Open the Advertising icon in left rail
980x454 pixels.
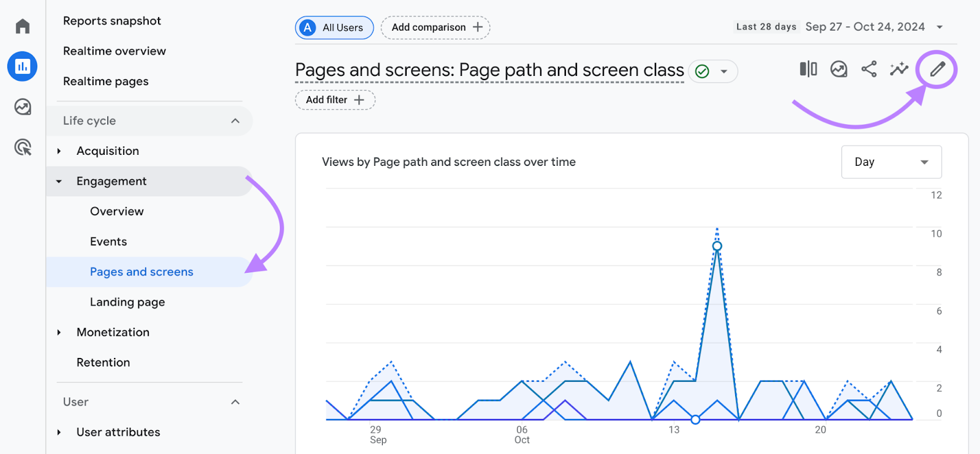23,147
